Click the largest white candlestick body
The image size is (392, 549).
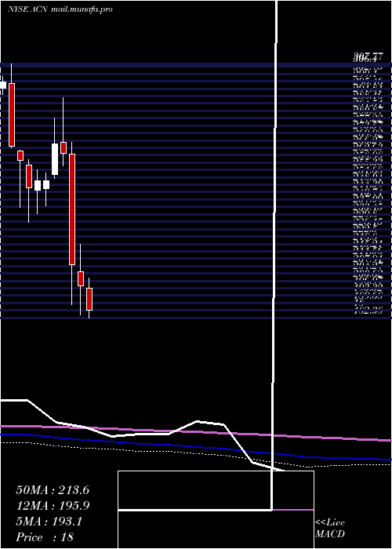coord(55,159)
